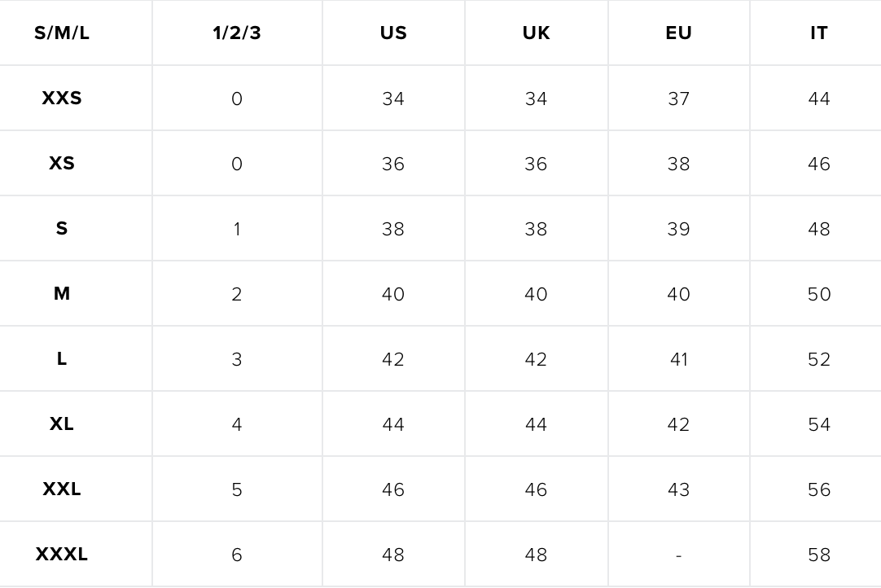Select the IT value 58 cell
Screen dimensions: 881x588
[818, 555]
